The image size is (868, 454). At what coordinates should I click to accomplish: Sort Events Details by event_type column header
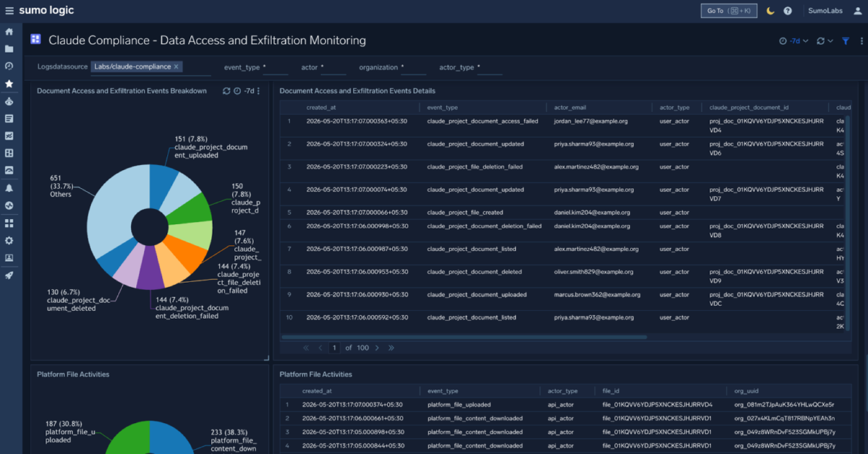[443, 107]
